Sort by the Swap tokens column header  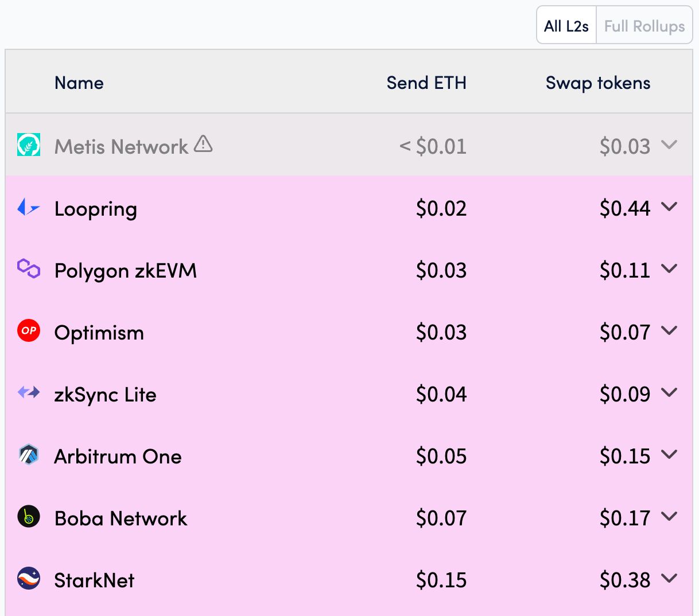(x=598, y=83)
